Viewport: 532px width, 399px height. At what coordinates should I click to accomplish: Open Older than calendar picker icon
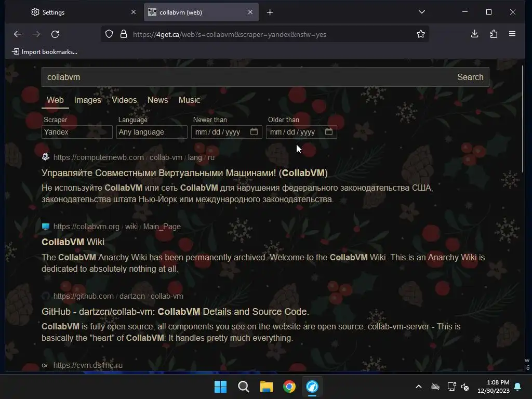click(329, 131)
